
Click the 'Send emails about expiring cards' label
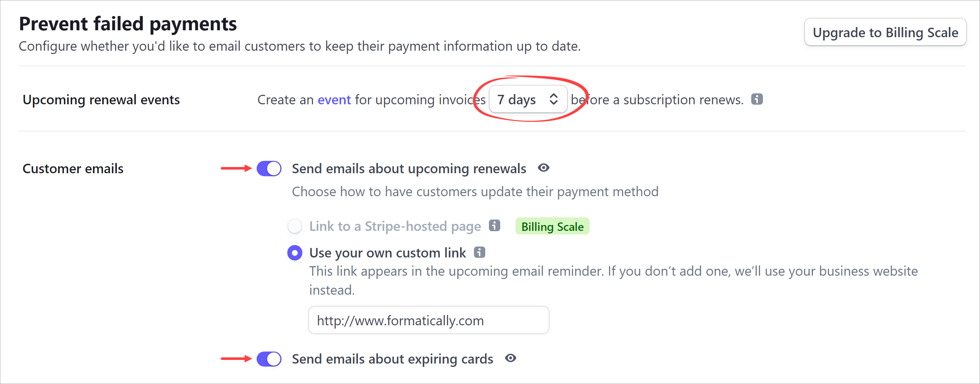(x=392, y=359)
